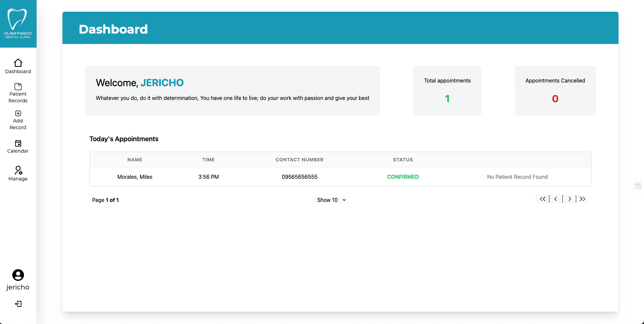Screen dimensions: 644x324
Task: Jump to last page with double-arrow icon
Action: click(583, 199)
